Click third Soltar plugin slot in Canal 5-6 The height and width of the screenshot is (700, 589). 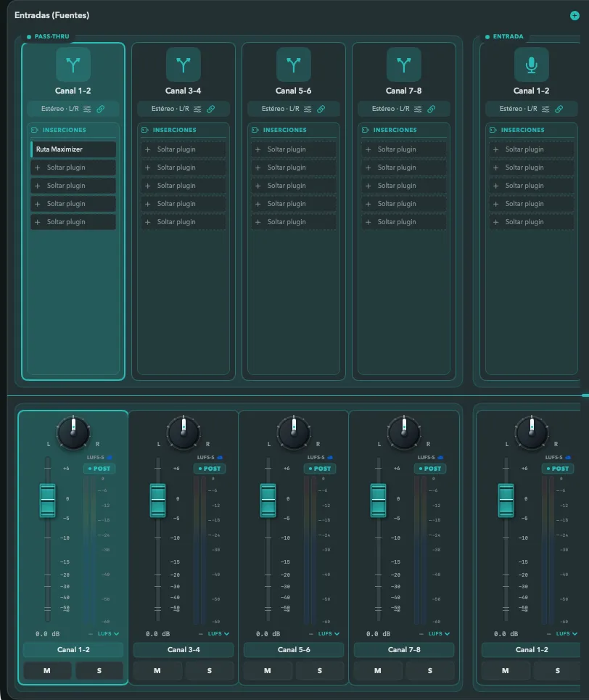pyautogui.click(x=293, y=186)
